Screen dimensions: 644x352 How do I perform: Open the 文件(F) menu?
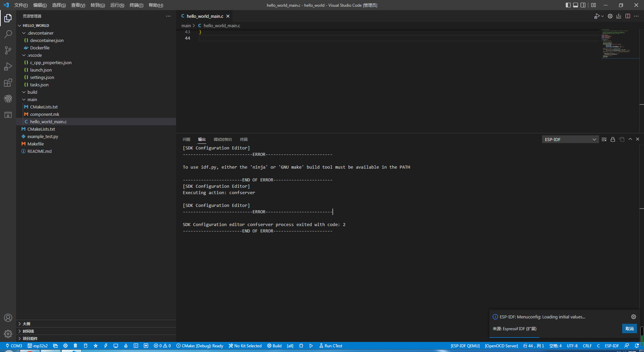[21, 5]
